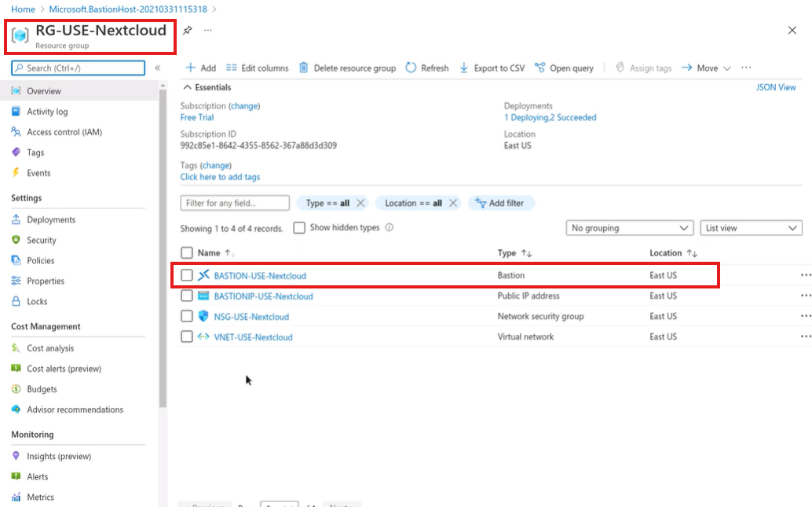
Task: Check VNET-USE-Nextcloud row checkbox
Action: coord(187,336)
